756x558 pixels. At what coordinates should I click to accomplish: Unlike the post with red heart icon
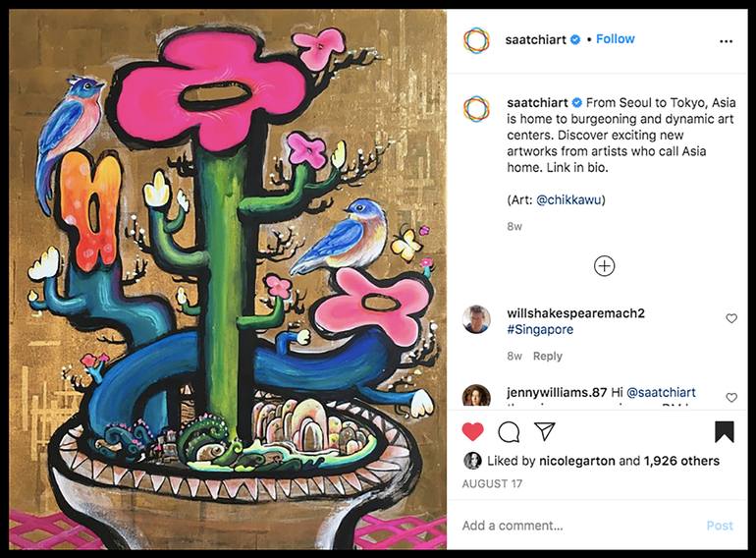click(472, 431)
